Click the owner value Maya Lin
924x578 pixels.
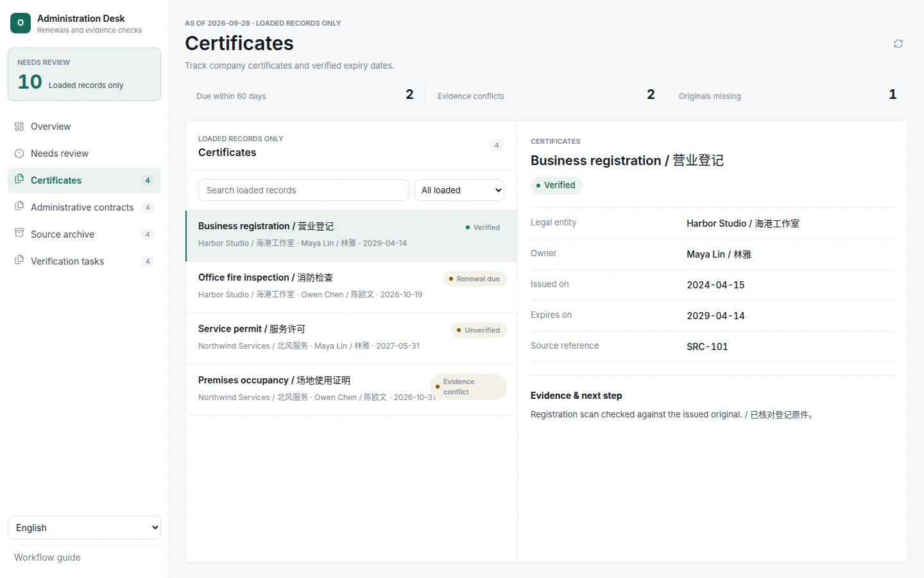(719, 254)
